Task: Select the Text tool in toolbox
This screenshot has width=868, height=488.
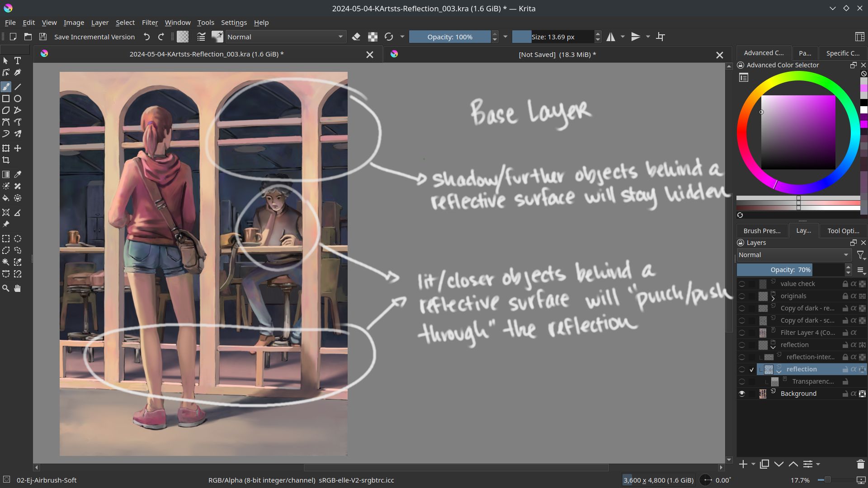Action: [18, 61]
